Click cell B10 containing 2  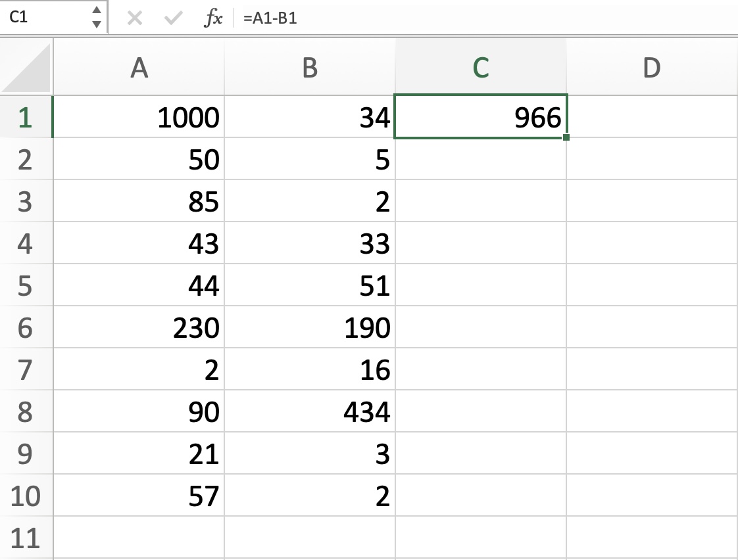pyautogui.click(x=310, y=495)
